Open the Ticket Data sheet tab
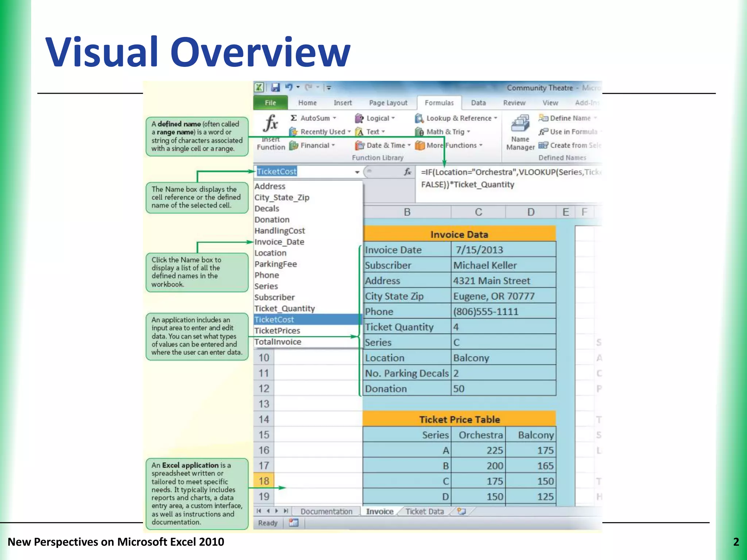The height and width of the screenshot is (560, 747). (x=425, y=512)
